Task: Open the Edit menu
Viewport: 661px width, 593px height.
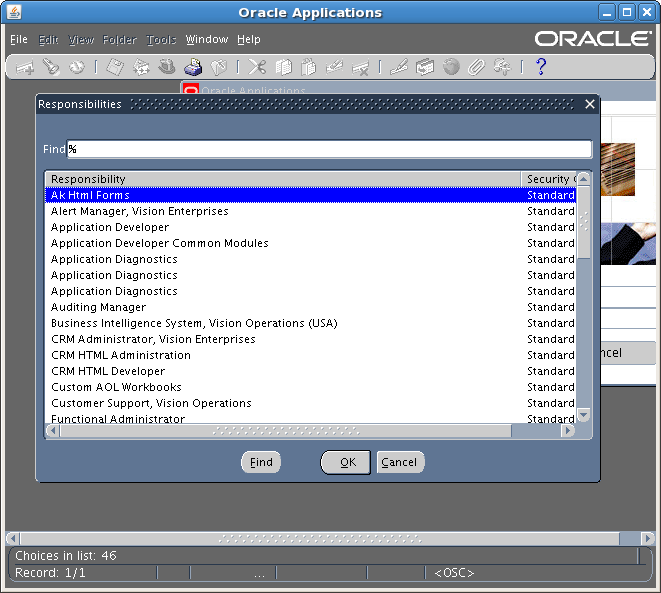Action: click(x=48, y=39)
